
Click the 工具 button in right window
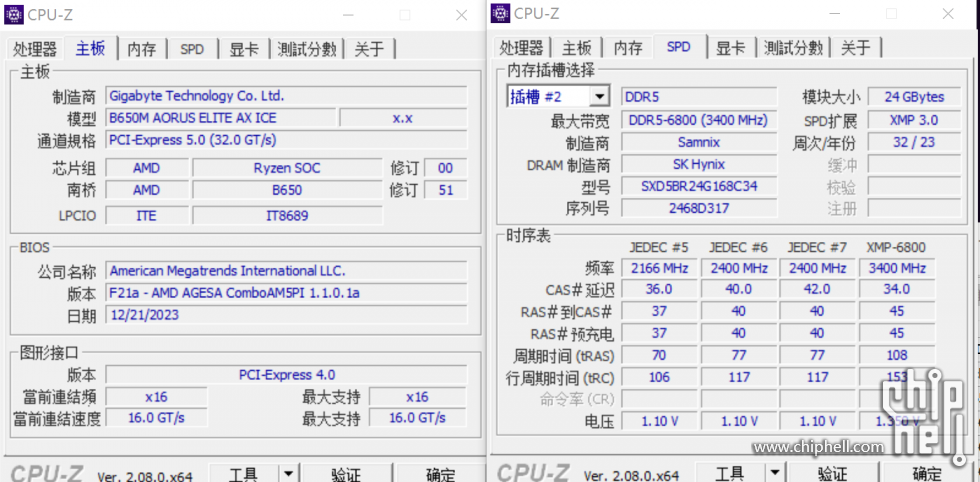[x=729, y=473]
